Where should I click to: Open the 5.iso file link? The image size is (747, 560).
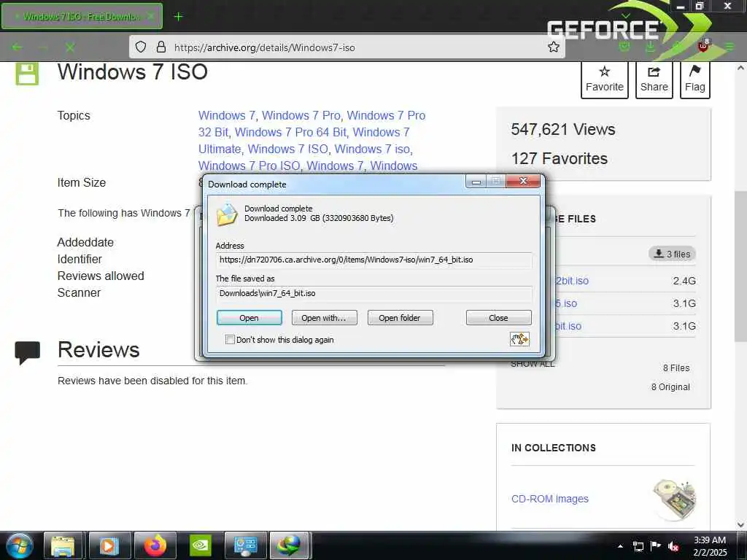566,303
